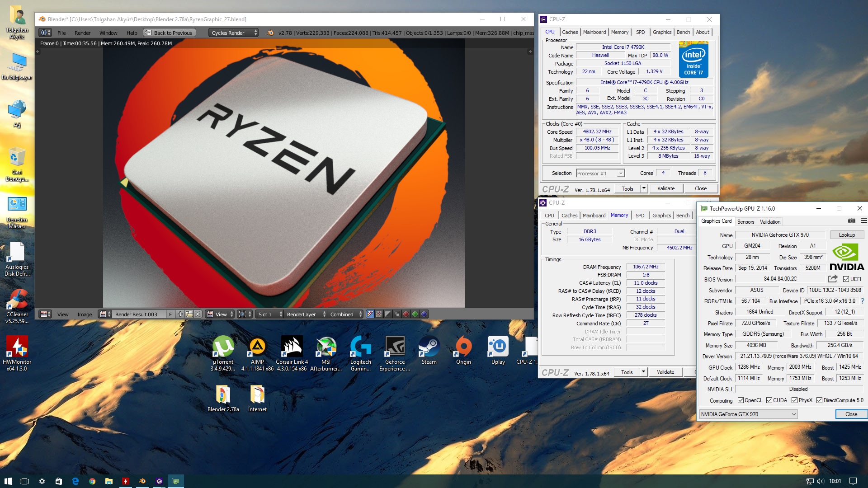Image resolution: width=868 pixels, height=488 pixels.
Task: Toggle the UEFI checkbox in GPU-Z
Action: [846, 279]
